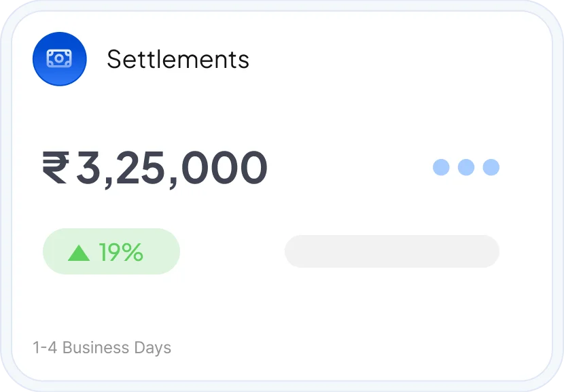This screenshot has height=392, width=564.
Task: Click the green upward triangle icon
Action: [79, 253]
